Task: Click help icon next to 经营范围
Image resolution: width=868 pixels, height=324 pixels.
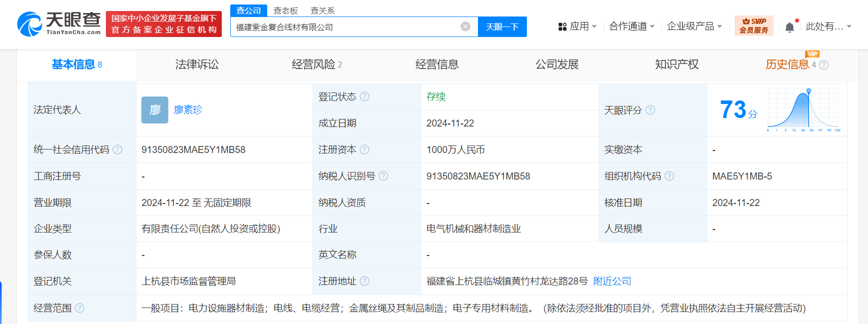Action: [x=79, y=308]
